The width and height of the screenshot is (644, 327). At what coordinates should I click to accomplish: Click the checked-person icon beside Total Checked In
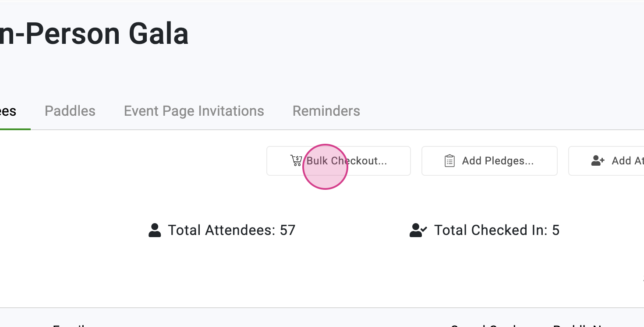pos(418,230)
